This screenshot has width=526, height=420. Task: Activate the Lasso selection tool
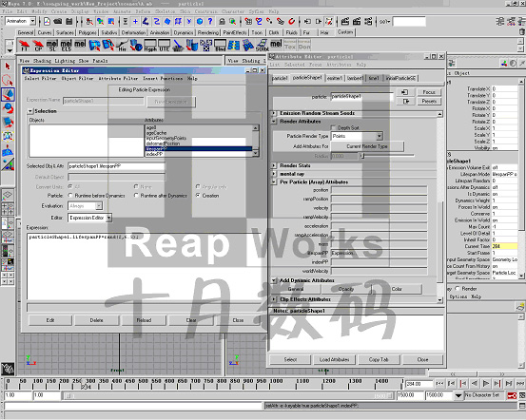pyautogui.click(x=8, y=81)
